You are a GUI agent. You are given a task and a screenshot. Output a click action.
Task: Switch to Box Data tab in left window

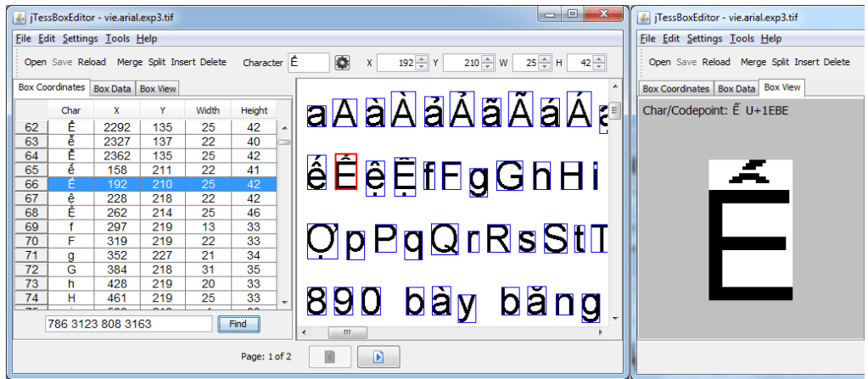[112, 88]
